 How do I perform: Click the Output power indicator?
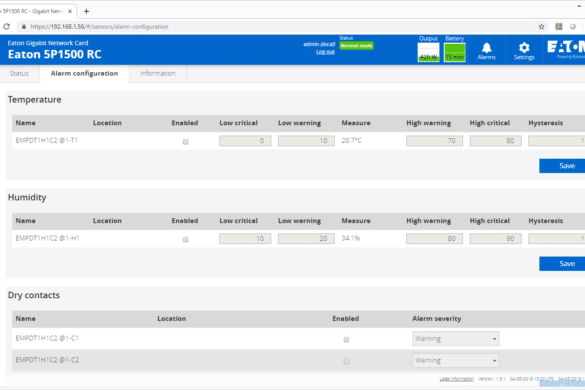point(428,52)
